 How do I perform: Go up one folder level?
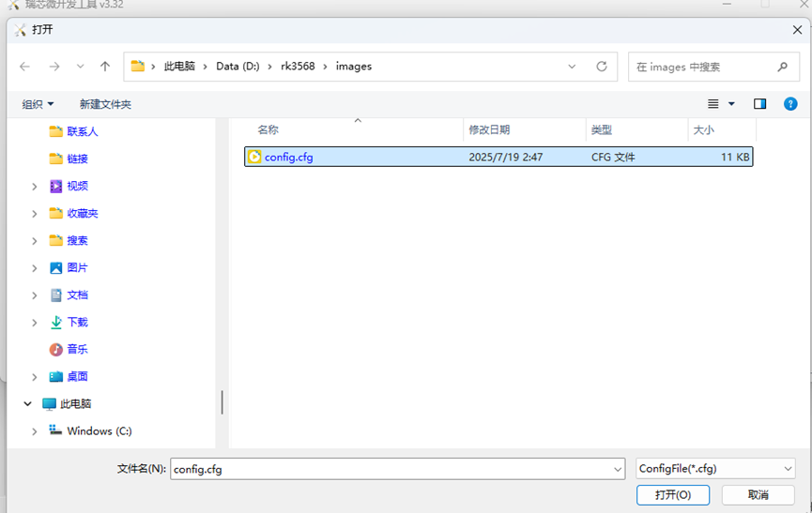point(105,67)
